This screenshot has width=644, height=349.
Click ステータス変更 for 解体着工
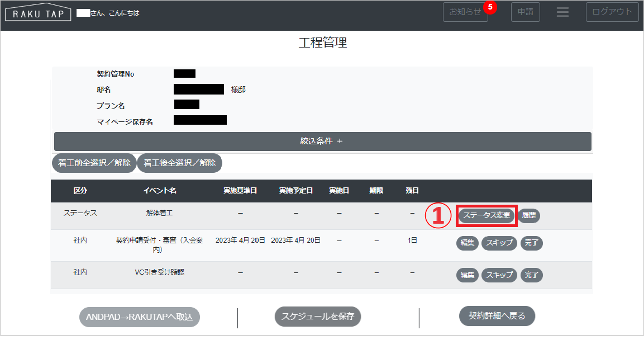pyautogui.click(x=486, y=215)
